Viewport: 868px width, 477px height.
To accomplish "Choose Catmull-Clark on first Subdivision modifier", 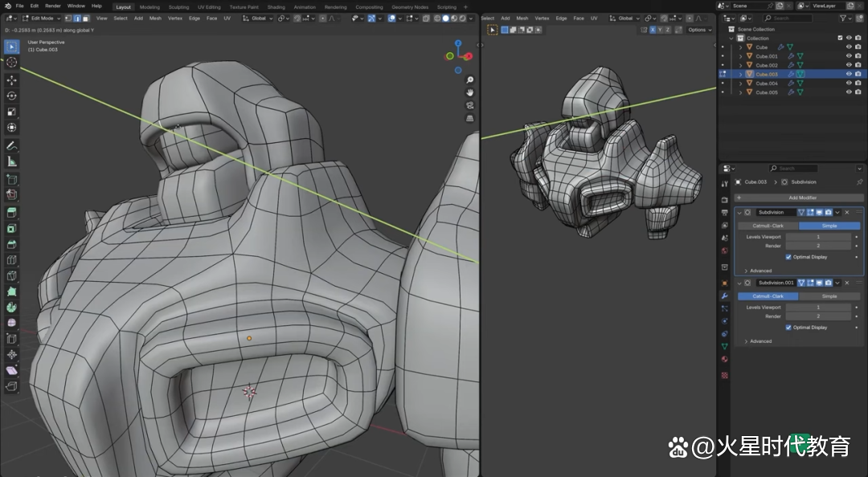I will tap(768, 226).
